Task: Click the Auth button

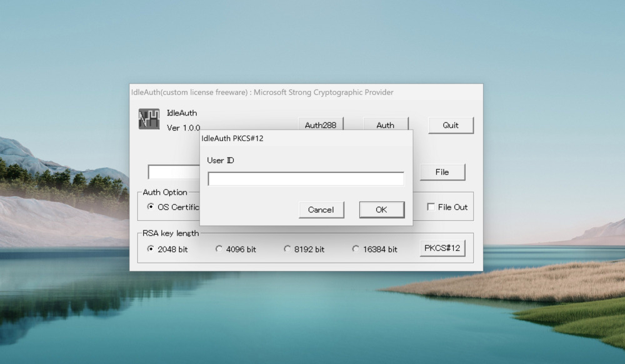Action: (x=386, y=124)
